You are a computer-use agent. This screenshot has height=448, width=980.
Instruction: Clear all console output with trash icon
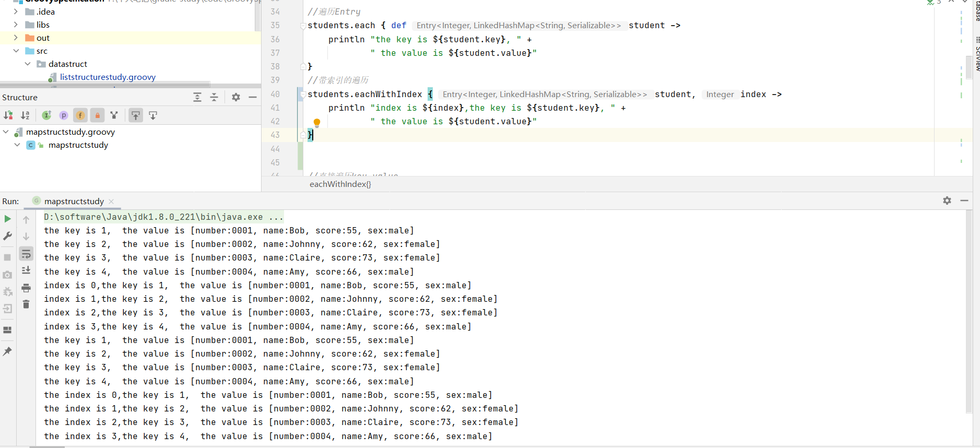pos(26,304)
